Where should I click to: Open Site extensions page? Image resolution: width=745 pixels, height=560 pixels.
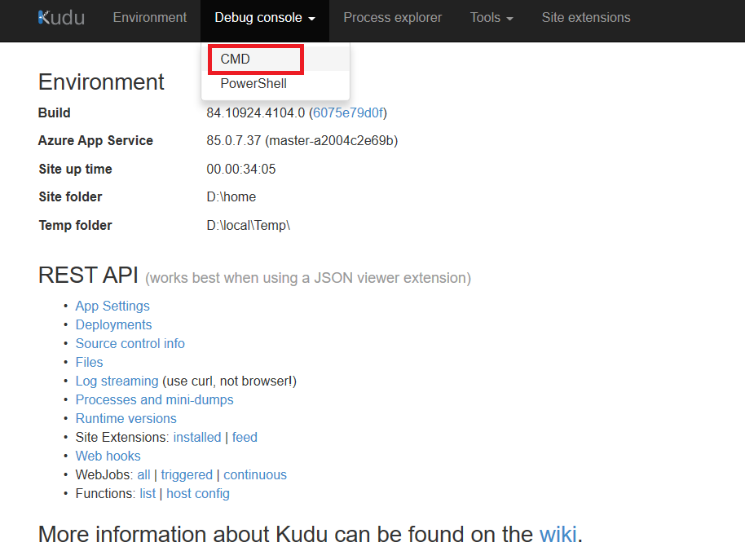[x=586, y=18]
